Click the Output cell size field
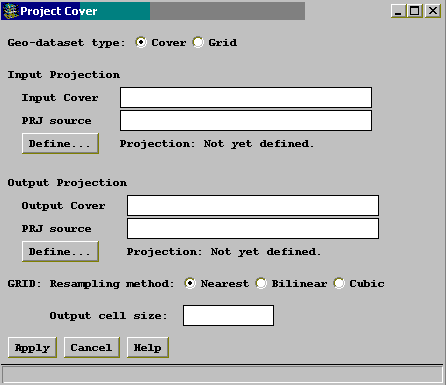 (x=228, y=316)
